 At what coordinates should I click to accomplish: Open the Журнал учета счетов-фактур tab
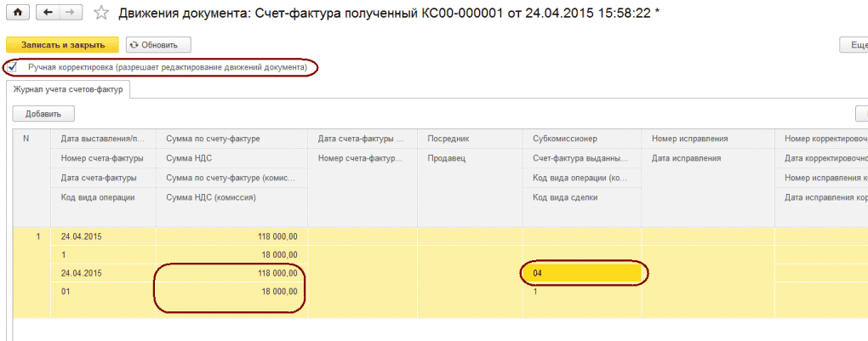(67, 88)
